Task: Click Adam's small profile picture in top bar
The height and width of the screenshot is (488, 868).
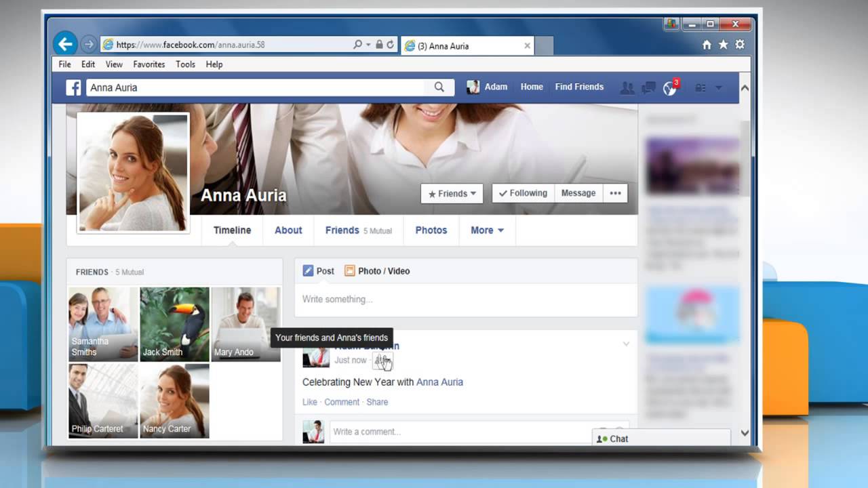Action: point(473,87)
